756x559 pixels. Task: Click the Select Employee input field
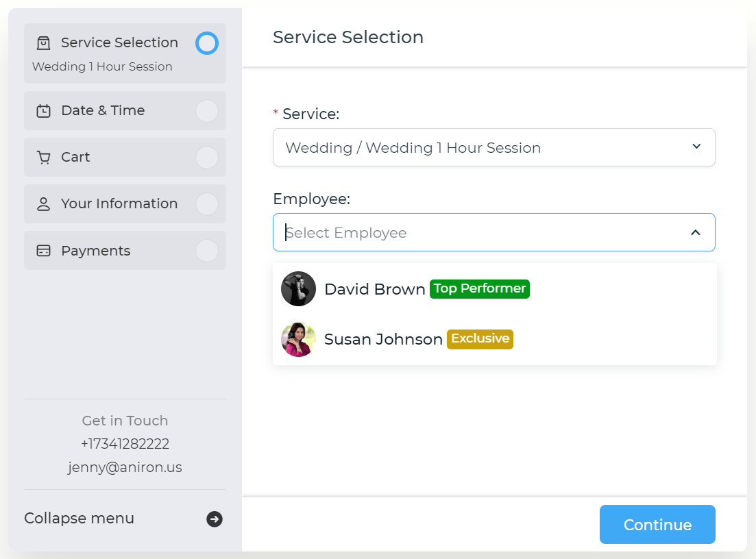tap(493, 232)
